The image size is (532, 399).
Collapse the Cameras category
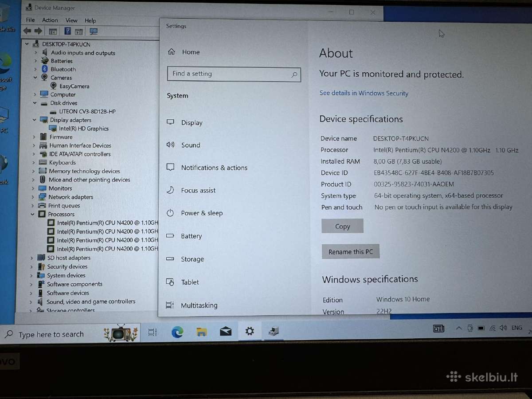(x=35, y=78)
